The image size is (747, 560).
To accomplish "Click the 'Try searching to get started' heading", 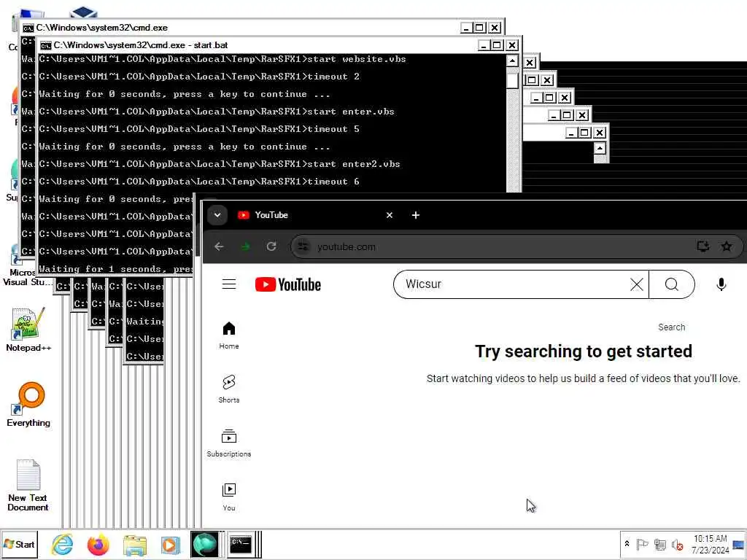I will coord(583,351).
